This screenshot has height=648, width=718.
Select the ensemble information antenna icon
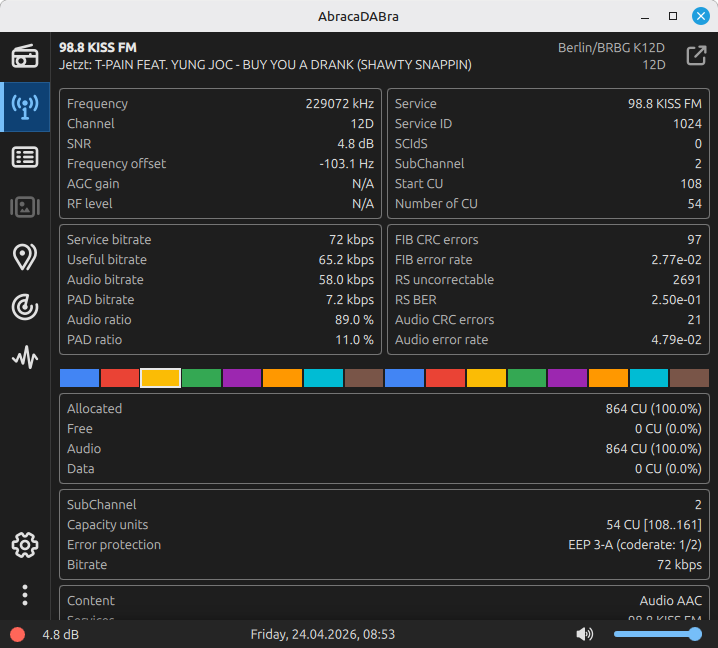tap(25, 106)
